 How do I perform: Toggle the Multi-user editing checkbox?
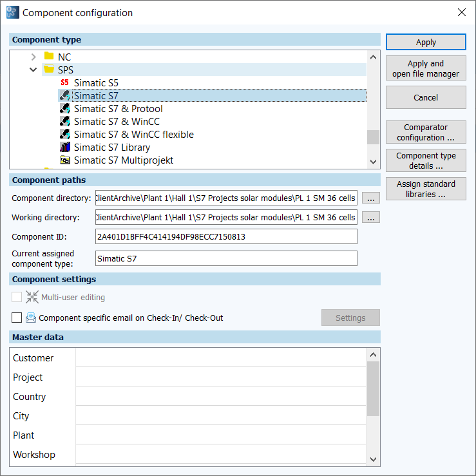click(17, 297)
